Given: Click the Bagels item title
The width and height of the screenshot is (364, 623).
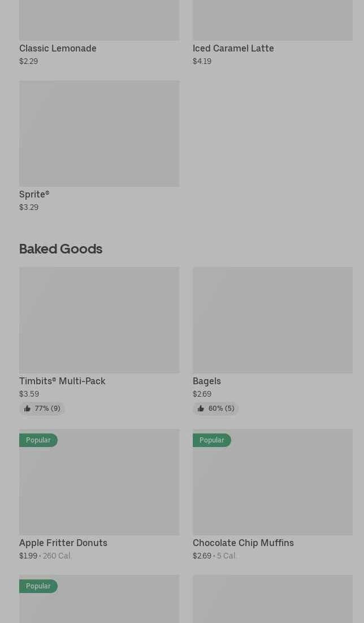Looking at the screenshot, I should (x=207, y=381).
